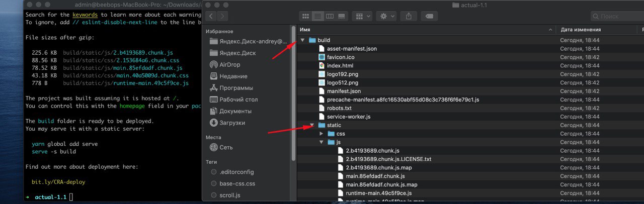Select the precache-manifest js file
This screenshot has height=204, width=644.
coord(403,100)
